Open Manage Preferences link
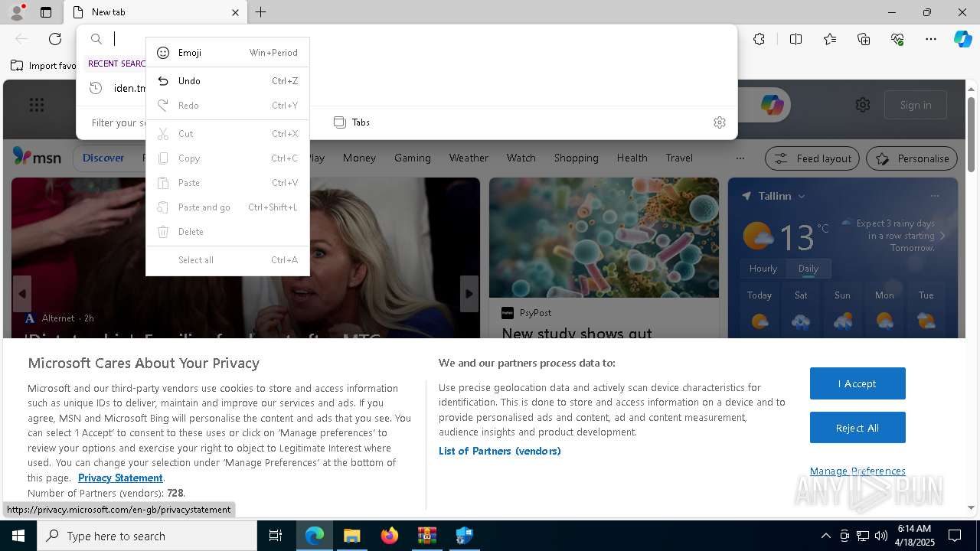Image resolution: width=980 pixels, height=551 pixels. pos(857,471)
